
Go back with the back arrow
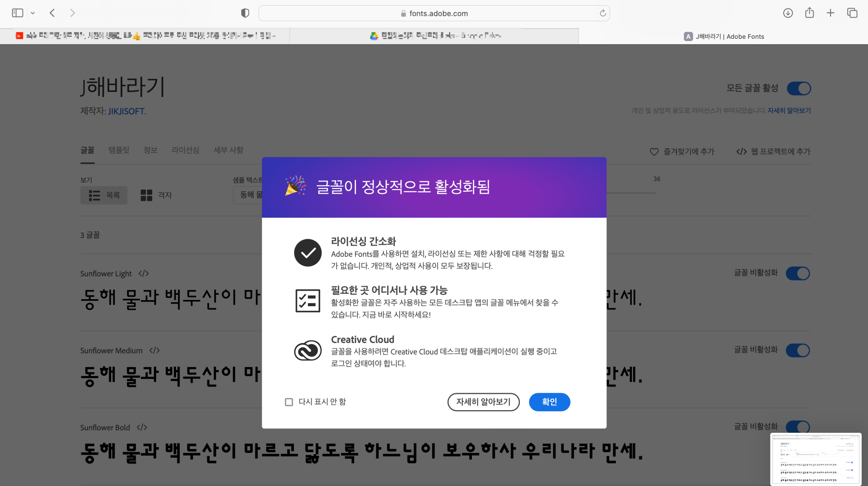tap(52, 13)
